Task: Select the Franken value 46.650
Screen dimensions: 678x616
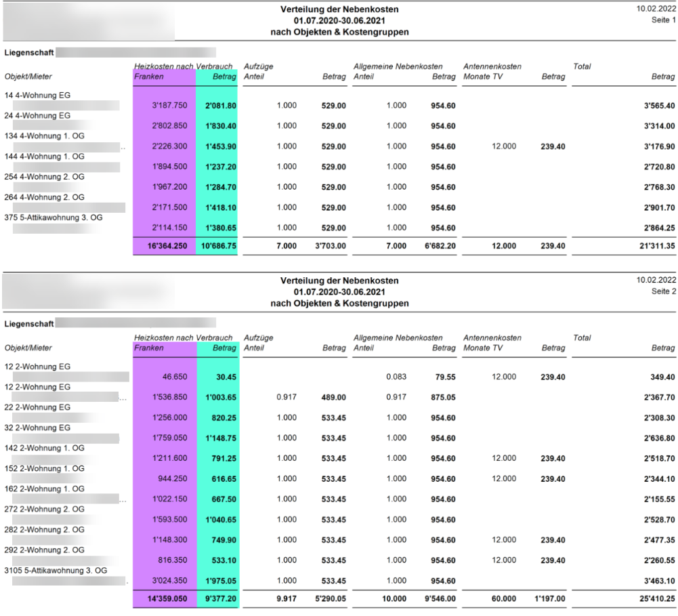Action: click(175, 377)
